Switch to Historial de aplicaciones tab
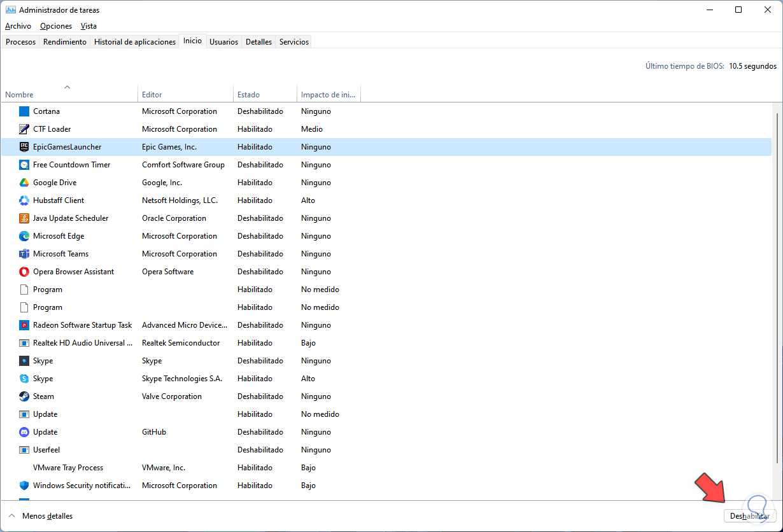The image size is (783, 532). point(135,42)
